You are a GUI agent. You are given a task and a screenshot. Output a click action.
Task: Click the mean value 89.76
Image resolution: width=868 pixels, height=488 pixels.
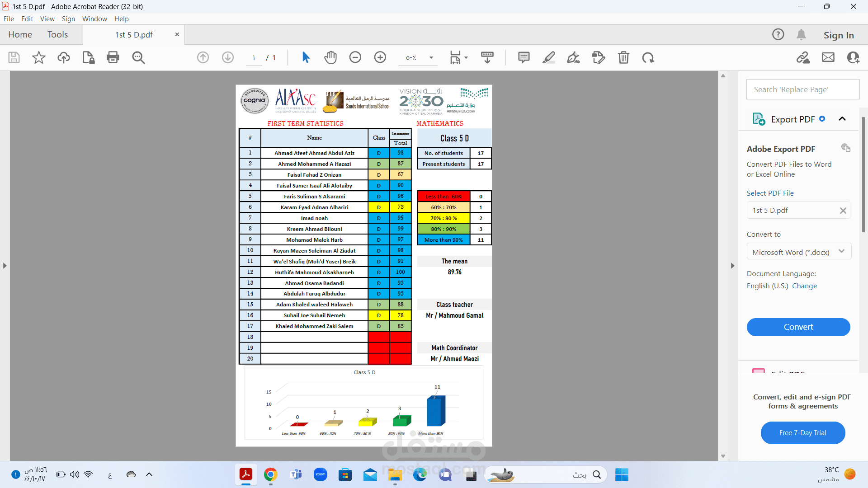(x=454, y=272)
